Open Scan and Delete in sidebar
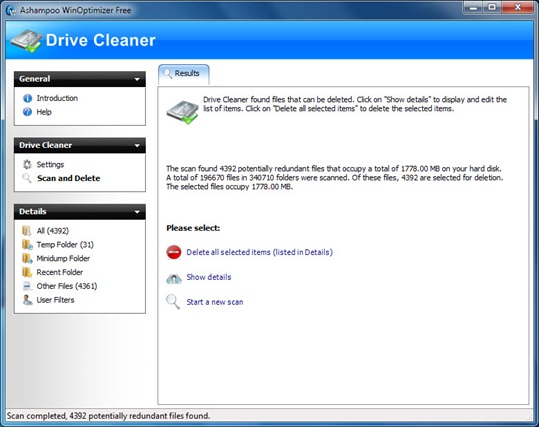The width and height of the screenshot is (539, 427). coord(68,178)
